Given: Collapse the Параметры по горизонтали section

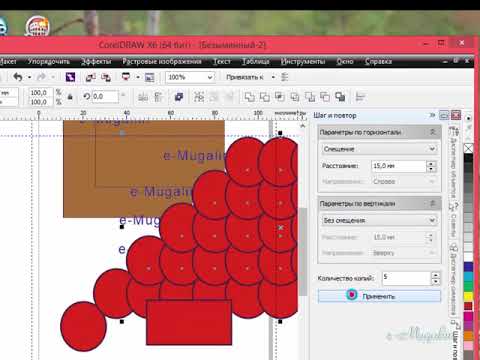Looking at the screenshot, I should point(433,132).
